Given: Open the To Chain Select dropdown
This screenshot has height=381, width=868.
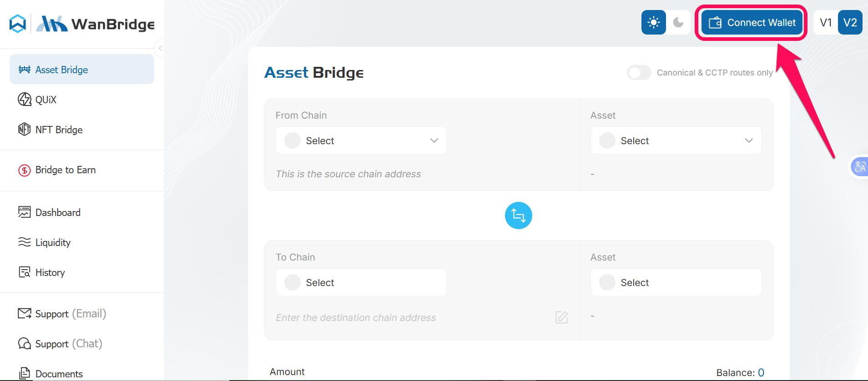Looking at the screenshot, I should point(361,282).
